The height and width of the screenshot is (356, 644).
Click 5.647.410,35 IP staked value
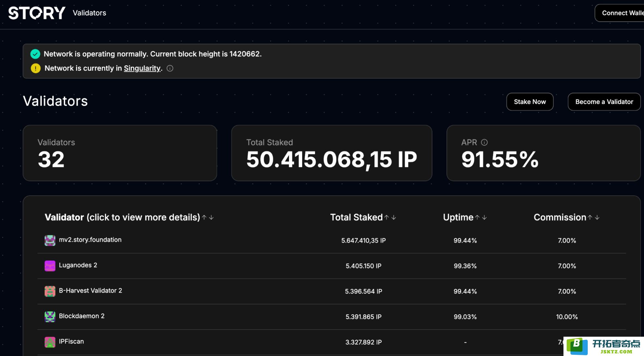[363, 240]
